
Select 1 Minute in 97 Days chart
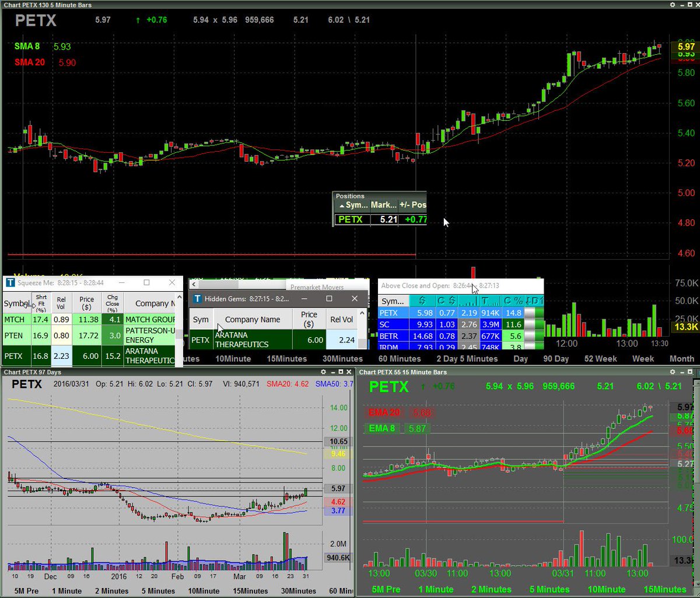pyautogui.click(x=66, y=591)
